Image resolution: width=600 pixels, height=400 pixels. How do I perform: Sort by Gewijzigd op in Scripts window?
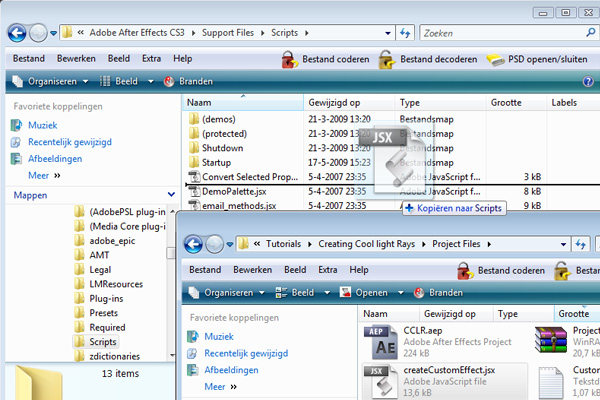point(349,103)
